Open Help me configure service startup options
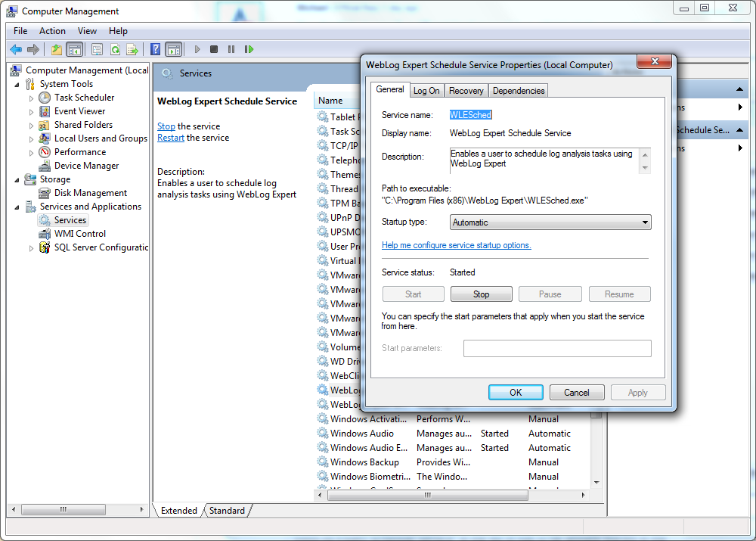756x541 pixels. 456,245
